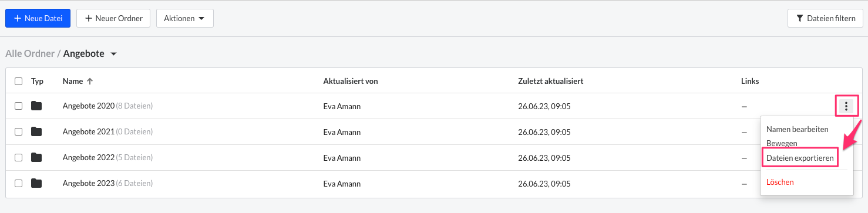Expand the Angebote breadcrumb dropdown arrow

click(114, 54)
